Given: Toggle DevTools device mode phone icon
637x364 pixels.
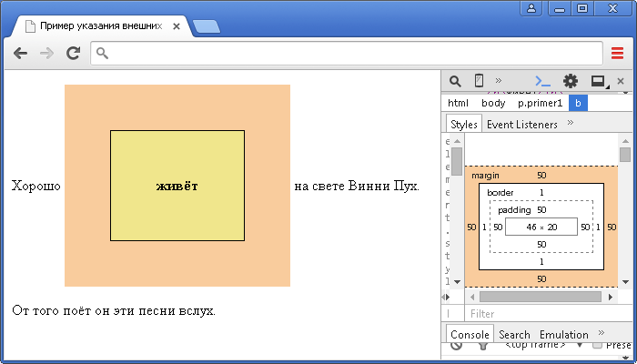Looking at the screenshot, I should 479,81.
